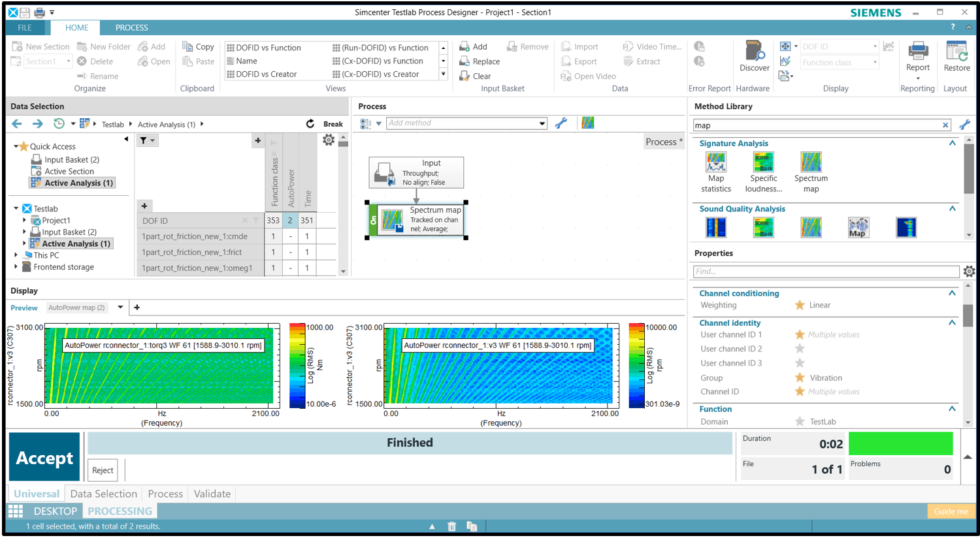Viewport: 980px width, 538px height.
Task: Select Active Analysis (1) under Quick Access
Action: (x=73, y=183)
